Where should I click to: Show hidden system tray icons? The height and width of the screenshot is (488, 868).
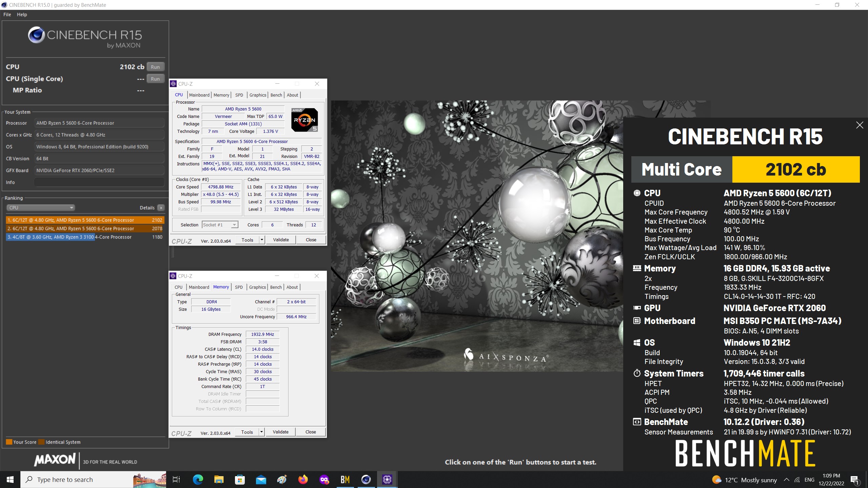coord(787,480)
